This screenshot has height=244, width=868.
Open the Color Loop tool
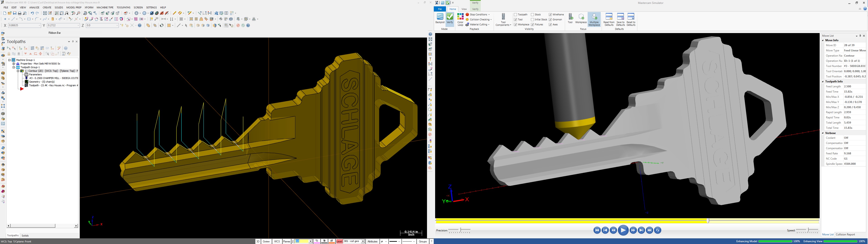(x=460, y=19)
